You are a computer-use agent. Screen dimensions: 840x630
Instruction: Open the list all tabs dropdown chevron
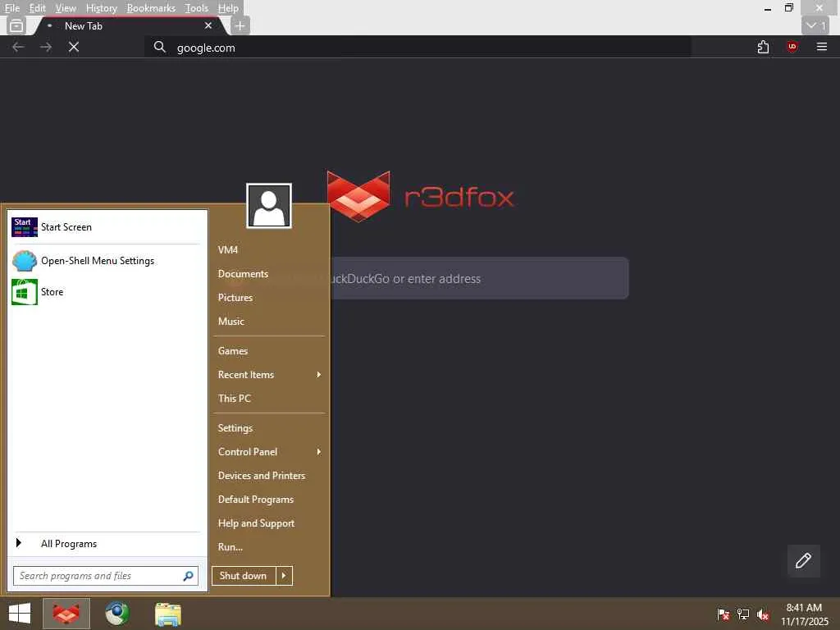815,25
